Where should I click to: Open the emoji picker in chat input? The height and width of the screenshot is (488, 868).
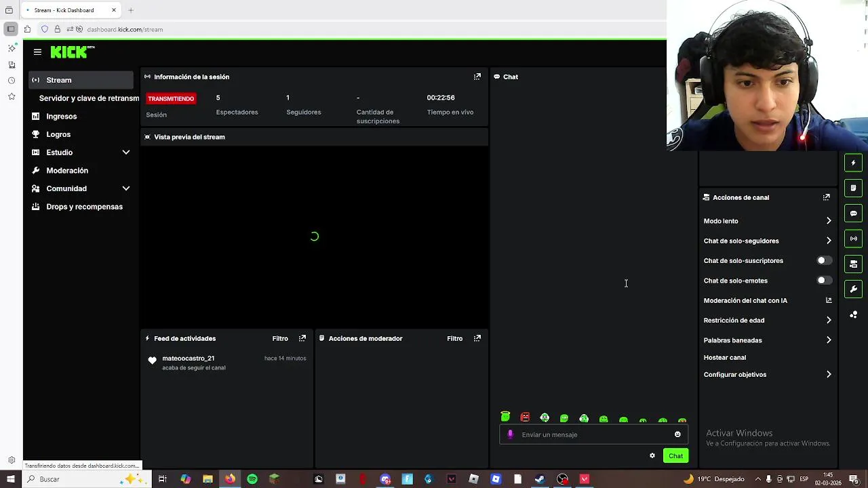click(677, 434)
